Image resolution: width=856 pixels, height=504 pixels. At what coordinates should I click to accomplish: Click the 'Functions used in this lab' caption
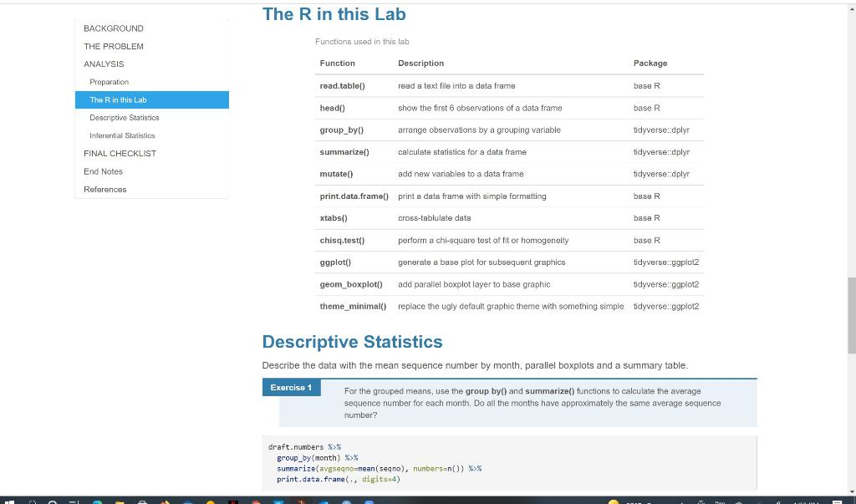[x=362, y=42]
